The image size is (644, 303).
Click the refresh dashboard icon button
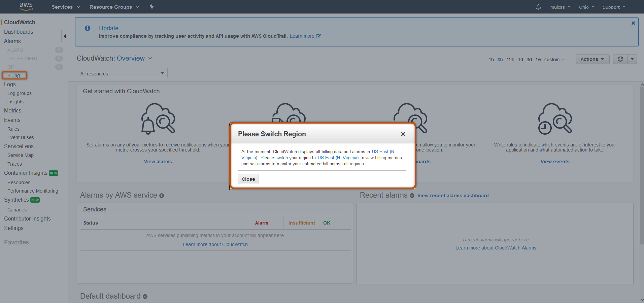click(620, 59)
